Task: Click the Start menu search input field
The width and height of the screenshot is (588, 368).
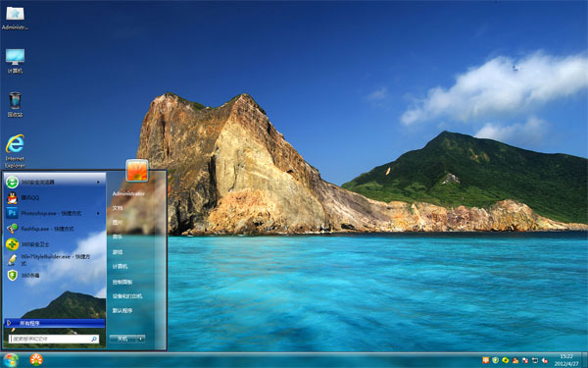Action: [x=54, y=339]
